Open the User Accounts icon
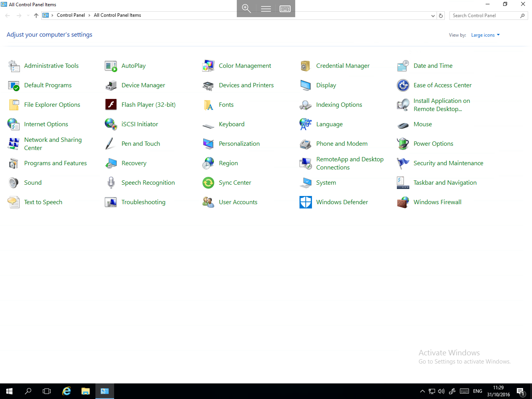The width and height of the screenshot is (532, 399). coord(208,202)
